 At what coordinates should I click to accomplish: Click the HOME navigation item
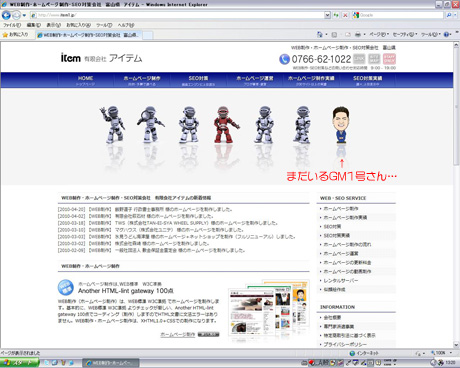coord(85,80)
